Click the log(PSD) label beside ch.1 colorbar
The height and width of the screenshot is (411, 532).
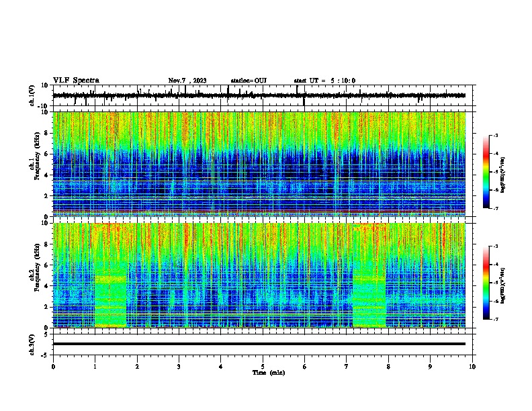pyautogui.click(x=503, y=175)
